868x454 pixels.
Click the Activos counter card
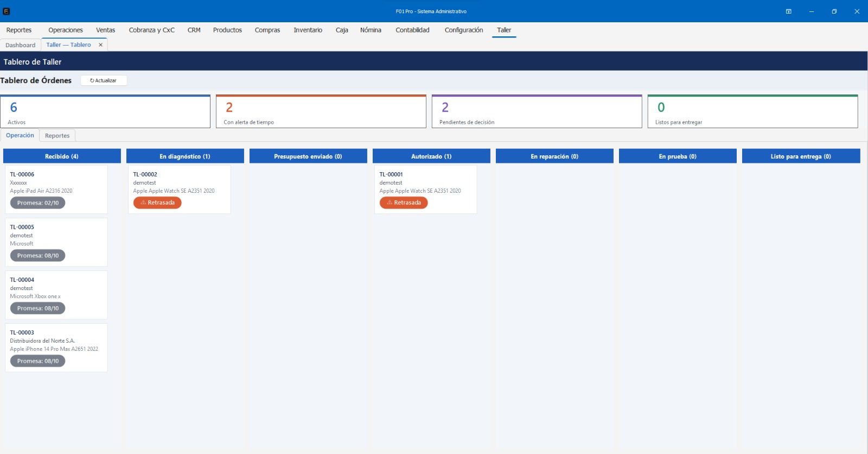click(x=105, y=112)
